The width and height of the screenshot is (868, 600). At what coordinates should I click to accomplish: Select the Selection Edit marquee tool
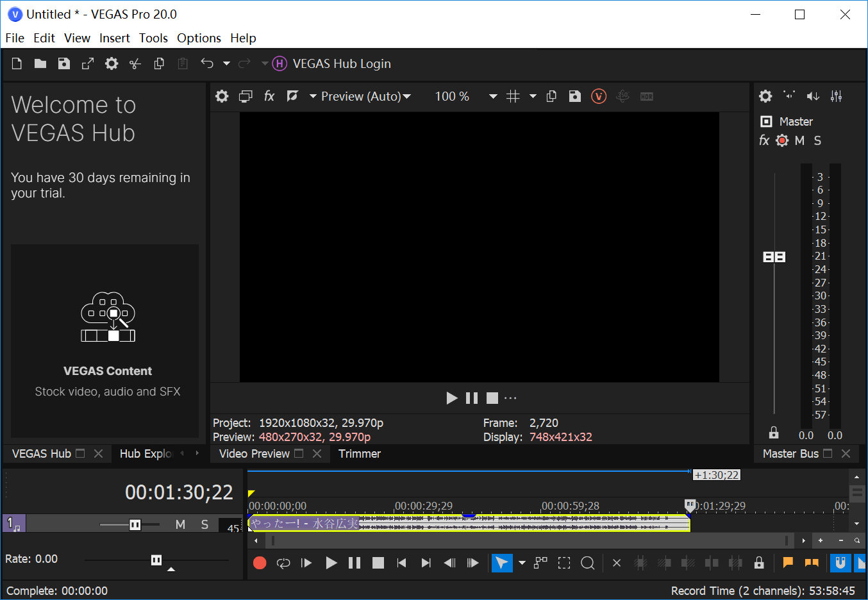564,563
